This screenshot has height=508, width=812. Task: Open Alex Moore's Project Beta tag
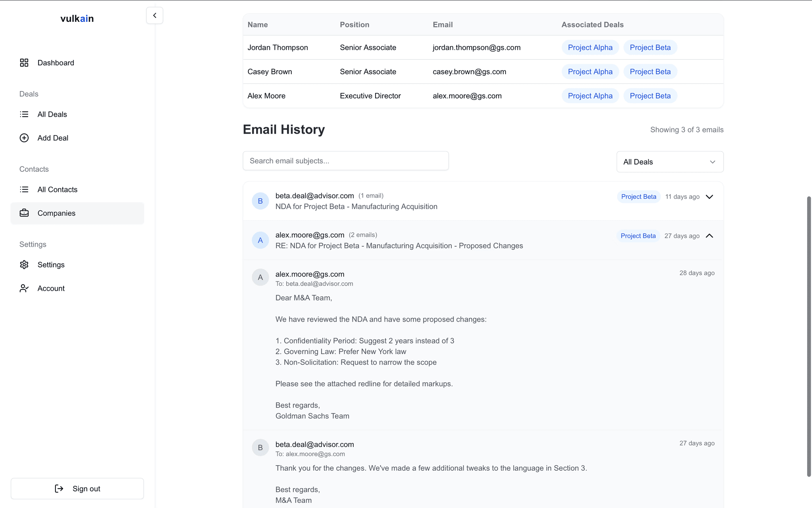[x=650, y=96]
